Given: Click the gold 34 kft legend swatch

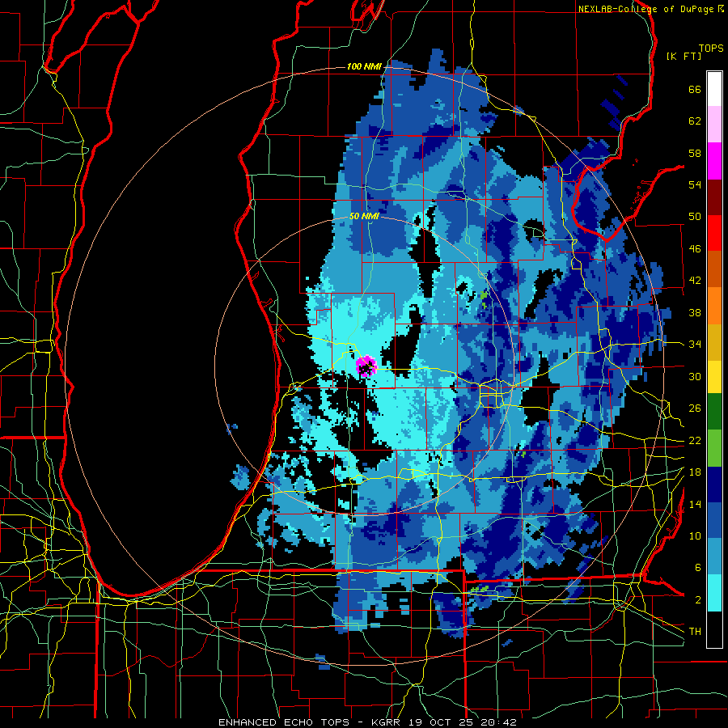Looking at the screenshot, I should 714,341.
